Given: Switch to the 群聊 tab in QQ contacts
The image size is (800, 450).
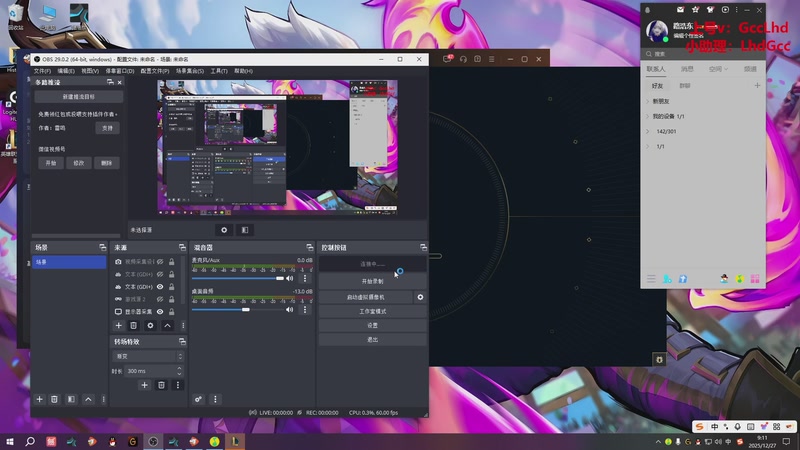Looking at the screenshot, I should click(685, 86).
